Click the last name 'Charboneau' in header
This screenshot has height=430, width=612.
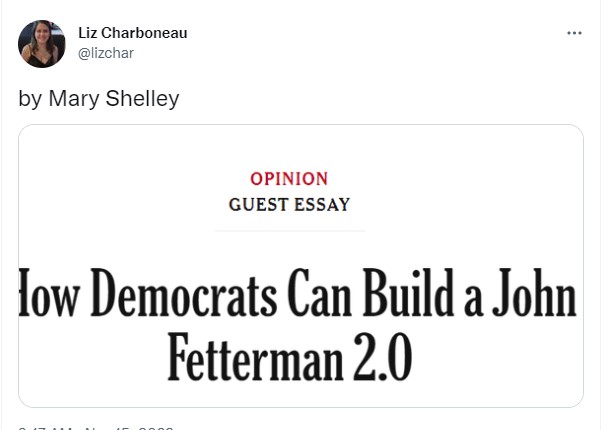click(x=144, y=33)
